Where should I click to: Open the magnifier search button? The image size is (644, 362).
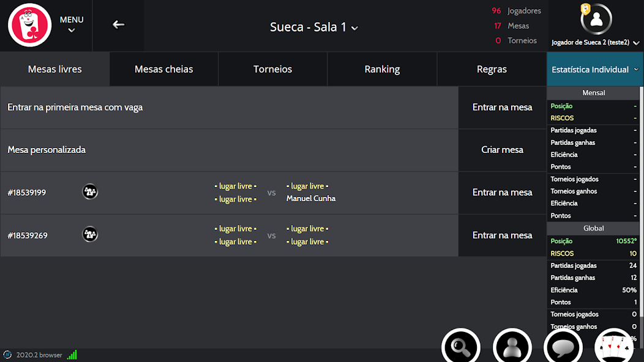tap(460, 347)
